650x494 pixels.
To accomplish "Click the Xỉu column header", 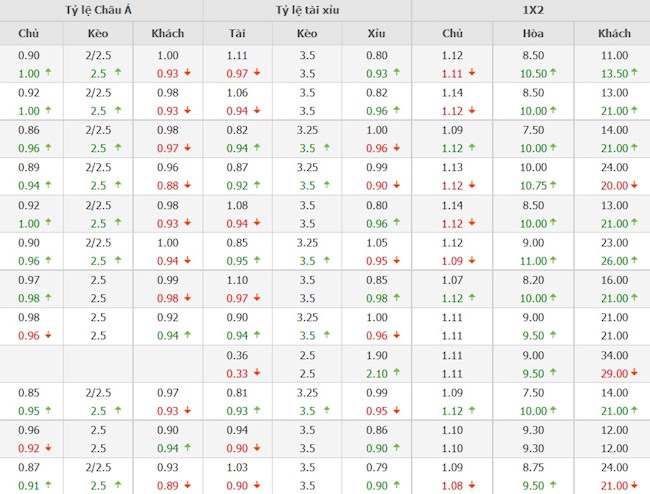I will point(376,34).
